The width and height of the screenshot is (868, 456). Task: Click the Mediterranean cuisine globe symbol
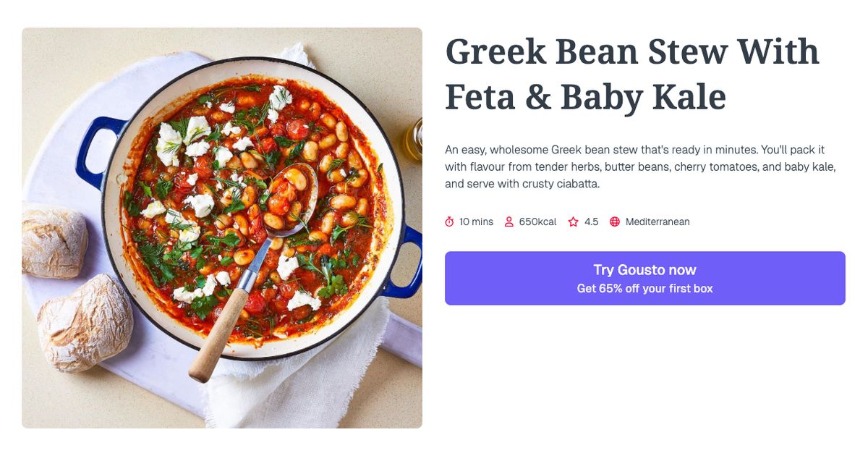(x=614, y=221)
